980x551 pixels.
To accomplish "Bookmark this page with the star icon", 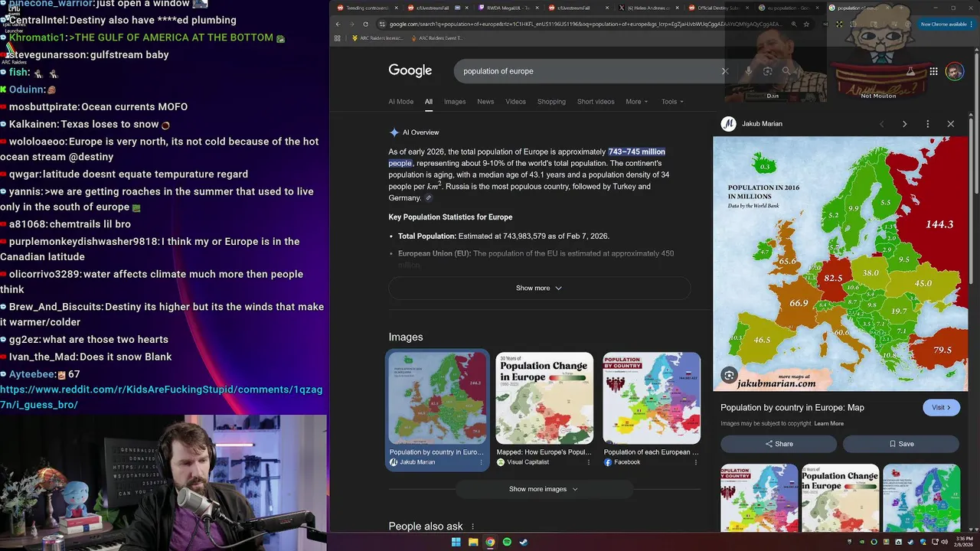I will tap(806, 24).
